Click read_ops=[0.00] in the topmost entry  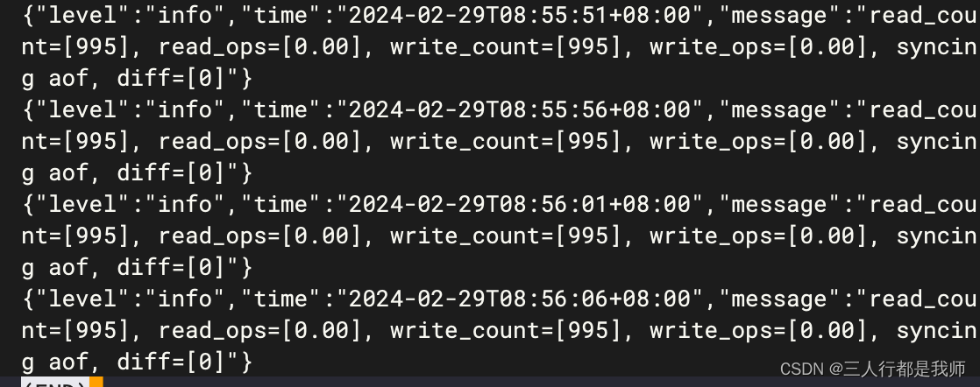click(260, 47)
